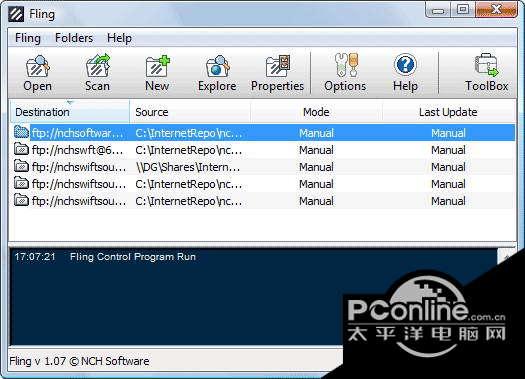
Task: Click the Fling app icon in title bar
Action: click(16, 14)
